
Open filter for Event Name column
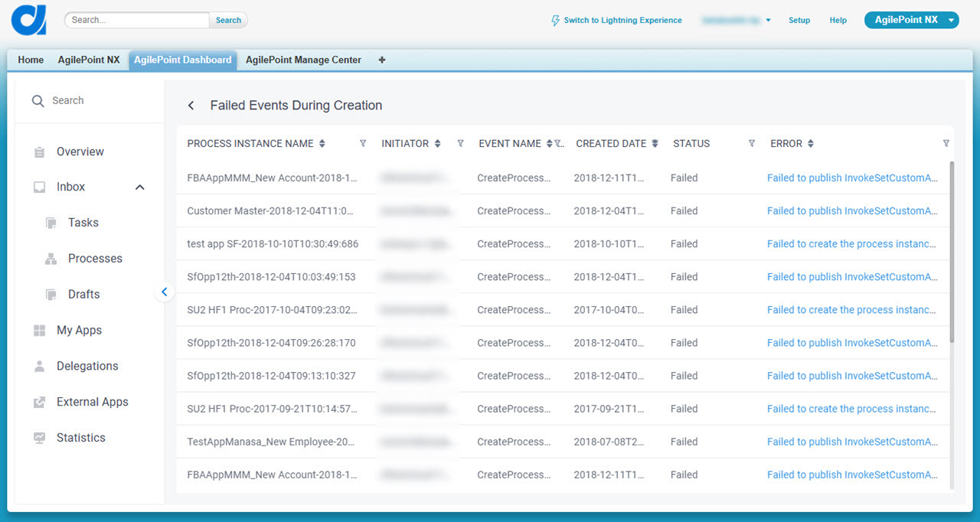tap(558, 144)
